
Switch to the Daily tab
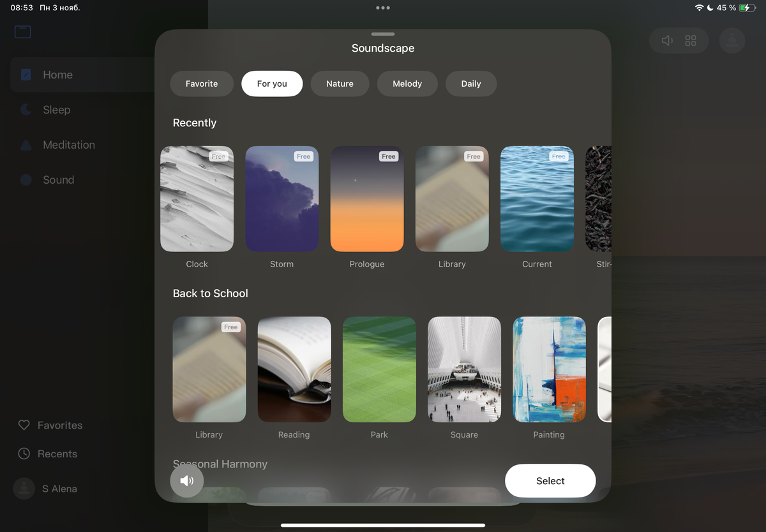tap(471, 84)
